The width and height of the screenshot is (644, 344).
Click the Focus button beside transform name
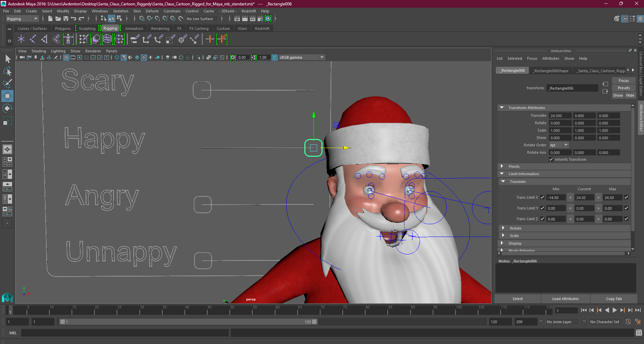[624, 81]
